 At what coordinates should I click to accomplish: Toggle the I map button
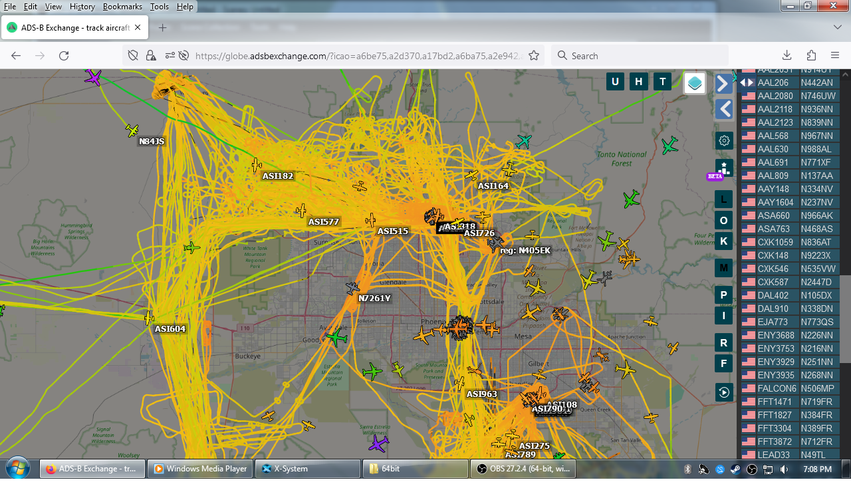coord(724,315)
